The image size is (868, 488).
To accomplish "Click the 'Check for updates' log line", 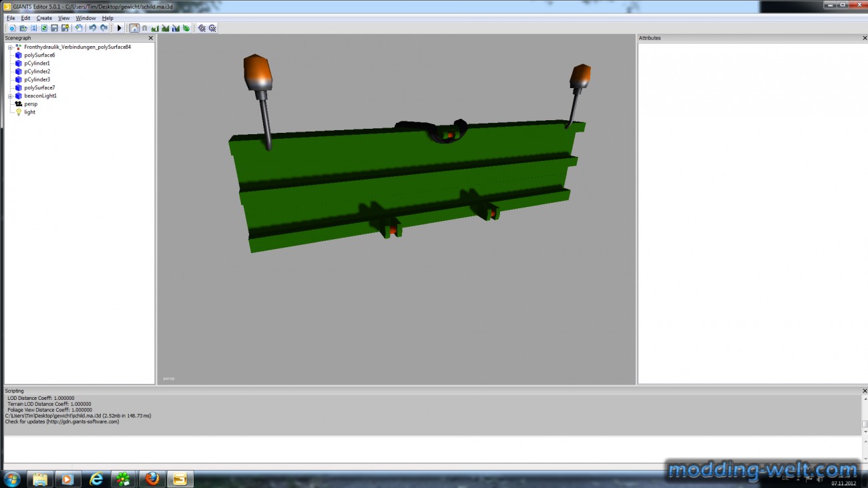I will (62, 422).
